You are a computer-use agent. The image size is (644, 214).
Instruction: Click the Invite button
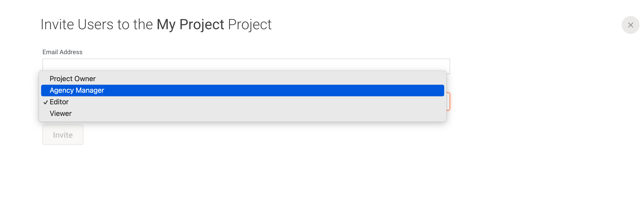pos(63,135)
